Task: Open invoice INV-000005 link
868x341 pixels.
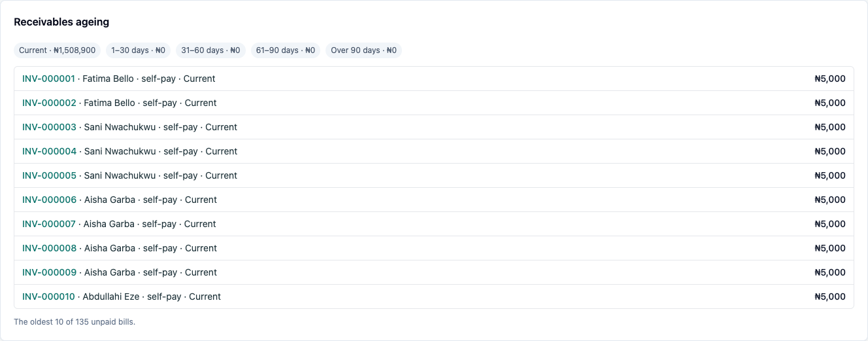Action: point(49,175)
